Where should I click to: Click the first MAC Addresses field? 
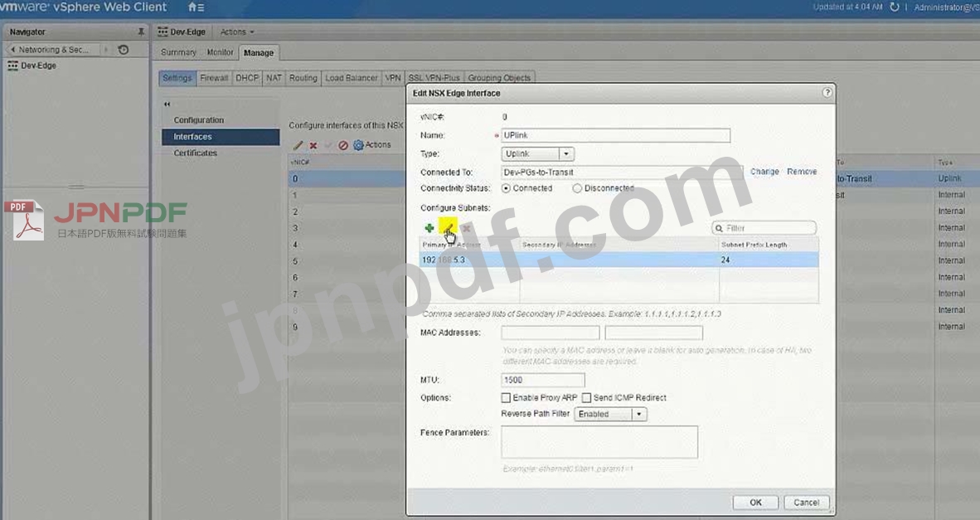tap(550, 333)
